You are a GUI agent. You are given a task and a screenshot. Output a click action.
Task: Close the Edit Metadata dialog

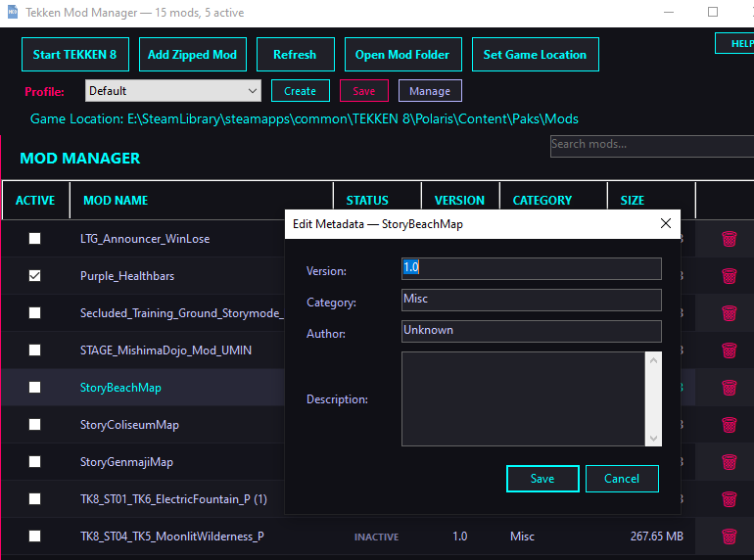(666, 223)
